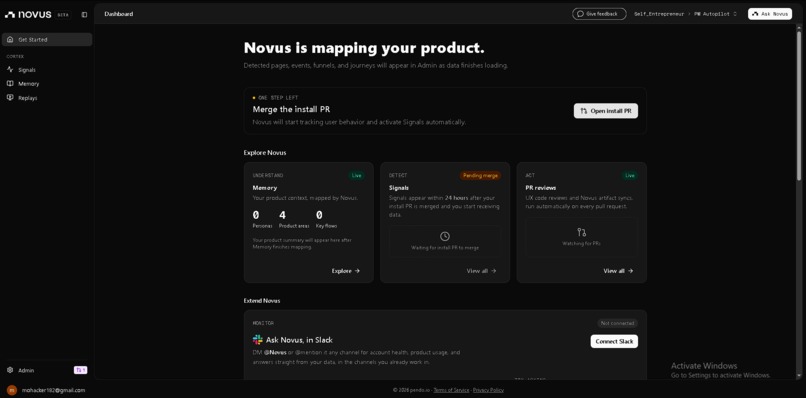Click the Novus logo

28,14
